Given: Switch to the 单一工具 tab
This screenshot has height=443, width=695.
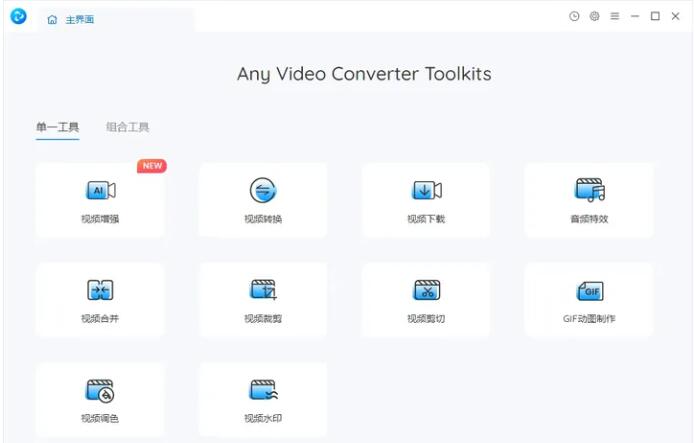Looking at the screenshot, I should tap(58, 127).
